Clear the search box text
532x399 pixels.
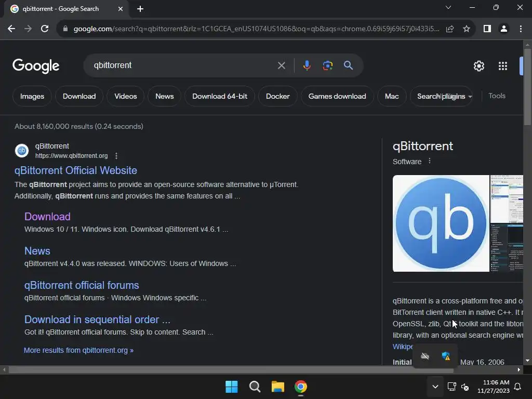click(x=281, y=65)
